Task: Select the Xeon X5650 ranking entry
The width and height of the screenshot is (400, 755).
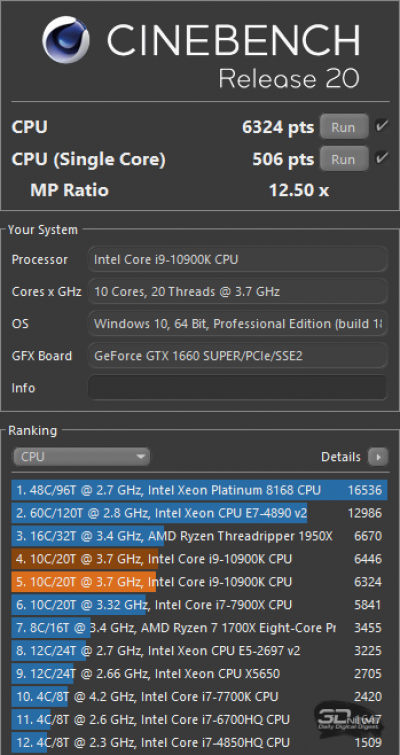Action: 199,674
